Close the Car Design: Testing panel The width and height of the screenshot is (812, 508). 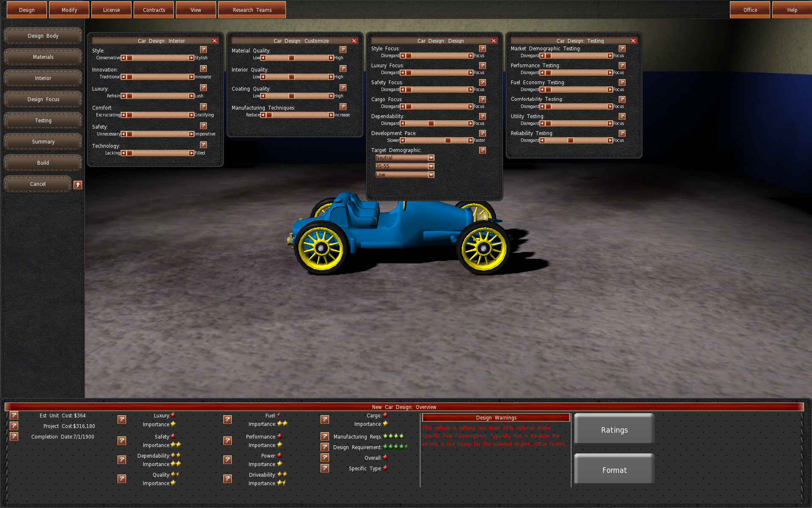click(633, 41)
